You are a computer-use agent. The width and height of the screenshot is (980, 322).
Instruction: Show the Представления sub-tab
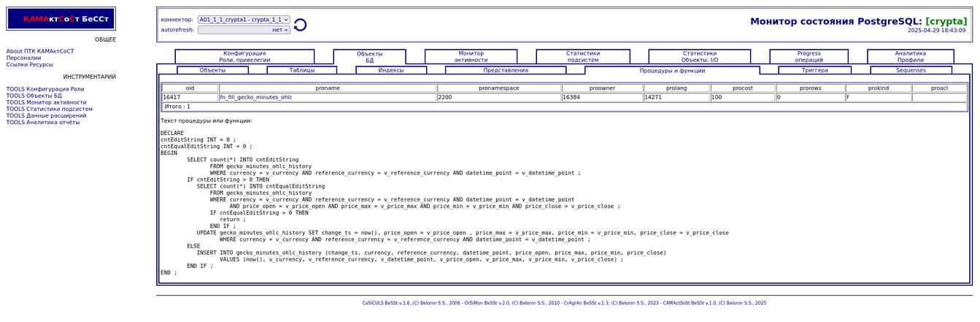point(506,70)
